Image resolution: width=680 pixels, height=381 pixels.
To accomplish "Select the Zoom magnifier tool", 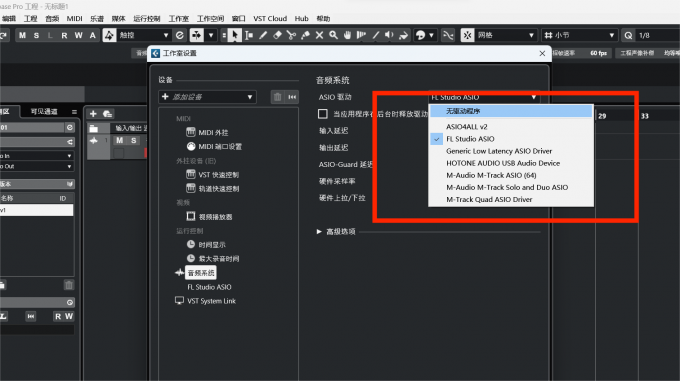I will pos(333,35).
